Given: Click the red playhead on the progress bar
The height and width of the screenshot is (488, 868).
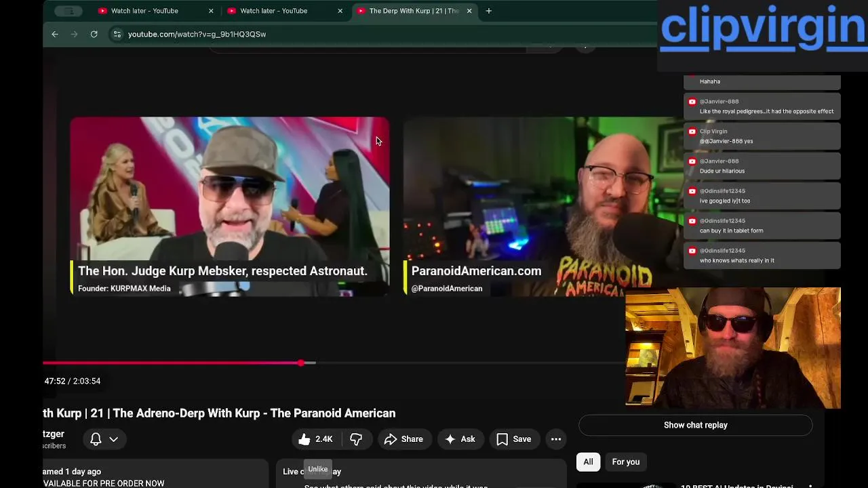Looking at the screenshot, I should pos(301,363).
